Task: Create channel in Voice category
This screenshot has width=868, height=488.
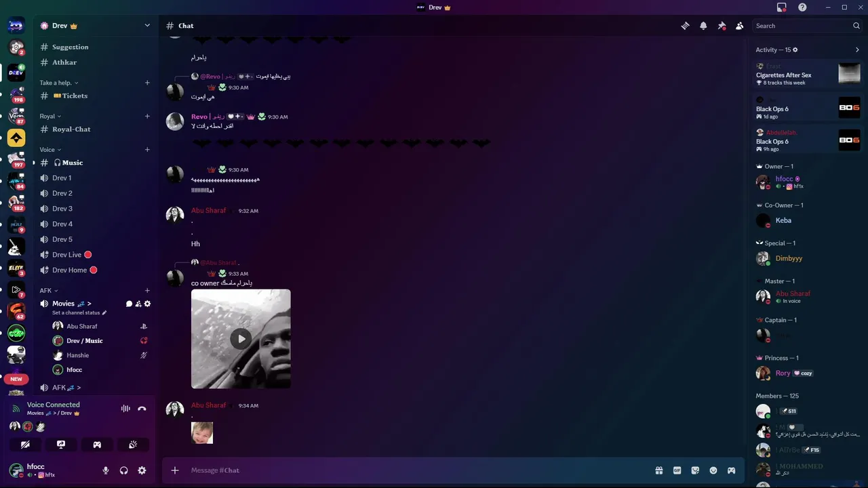Action: (x=147, y=150)
